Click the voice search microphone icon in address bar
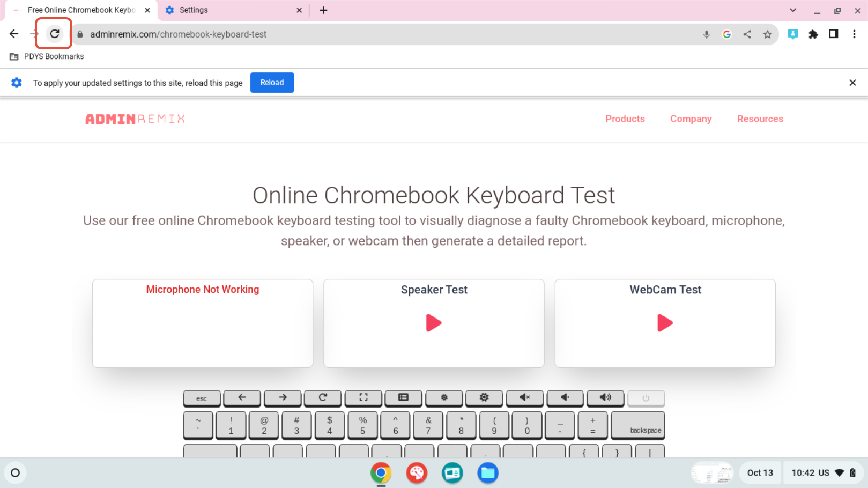The image size is (868, 488). click(x=707, y=34)
